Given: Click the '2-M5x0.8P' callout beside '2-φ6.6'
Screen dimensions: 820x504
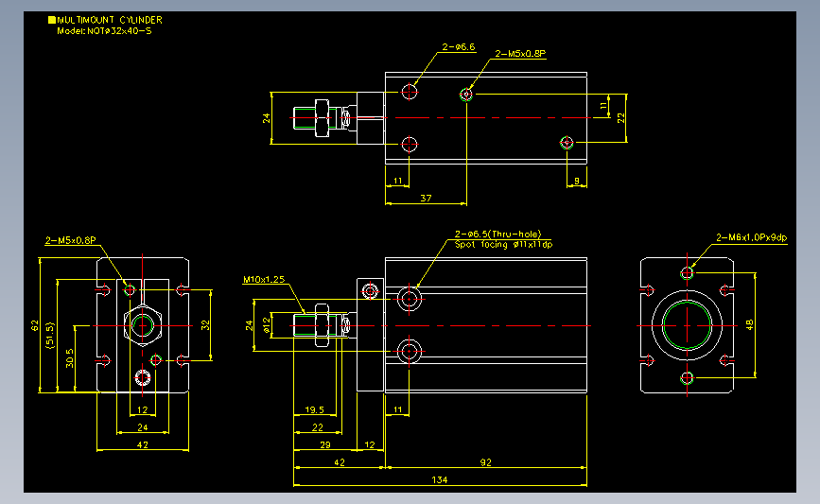Looking at the screenshot, I should click(x=520, y=54).
